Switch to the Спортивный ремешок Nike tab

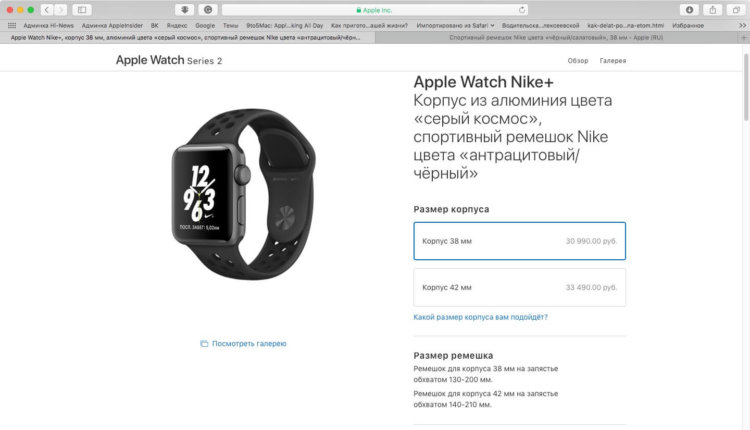tap(556, 37)
